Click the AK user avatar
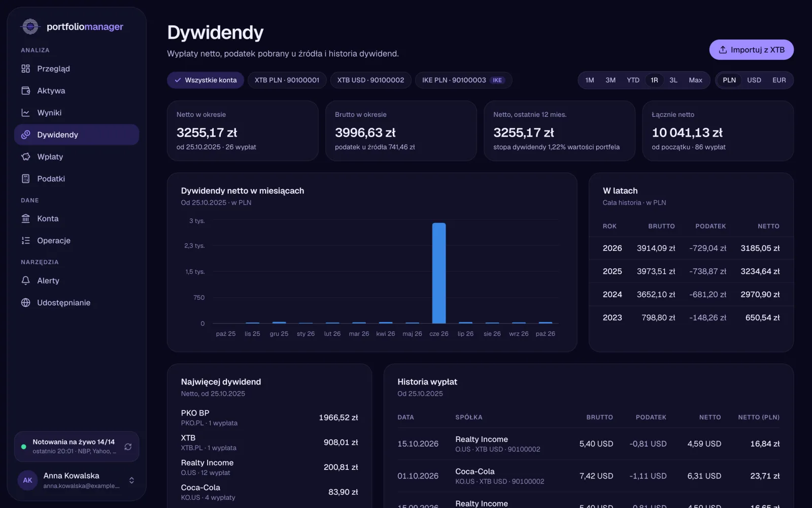The image size is (812, 508). (27, 480)
